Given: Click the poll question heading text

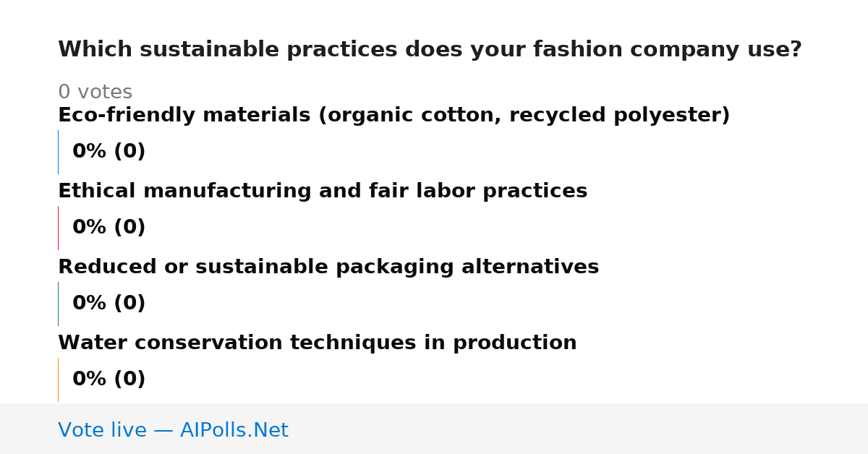Looking at the screenshot, I should pyautogui.click(x=430, y=50).
